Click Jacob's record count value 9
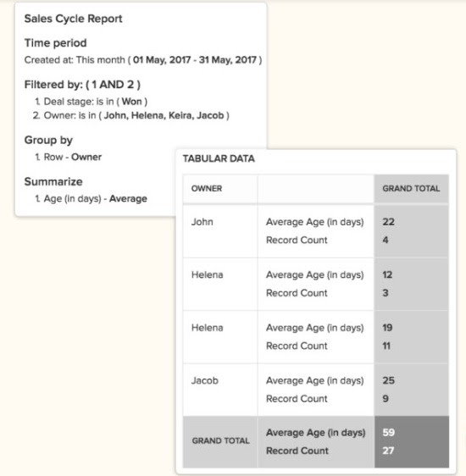466x476 pixels. click(x=386, y=399)
